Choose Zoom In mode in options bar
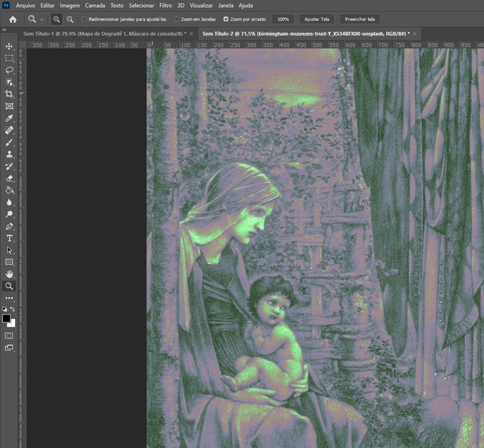The width and height of the screenshot is (484, 448). click(x=56, y=19)
